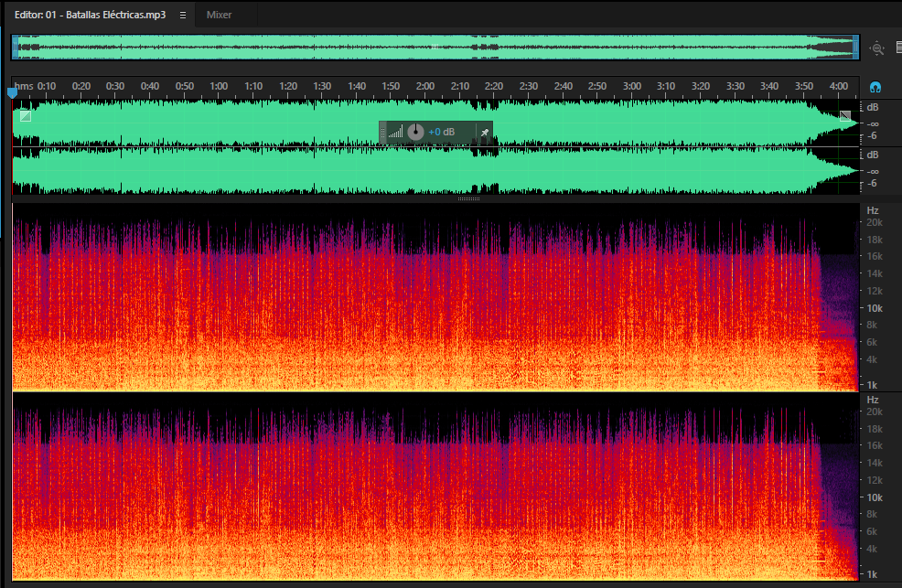The image size is (902, 588).
Task: Grab the left handle of the zoom navigator
Action: 16,48
